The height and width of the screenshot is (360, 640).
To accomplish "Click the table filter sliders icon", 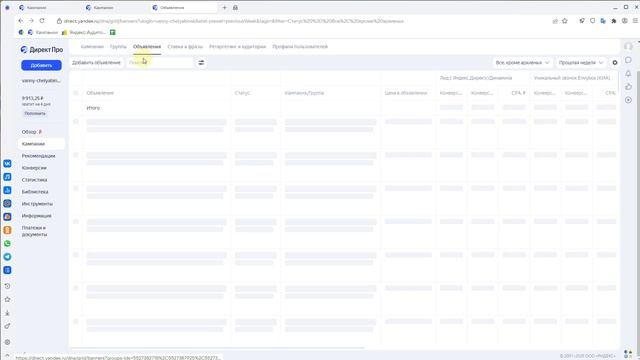I will click(201, 63).
